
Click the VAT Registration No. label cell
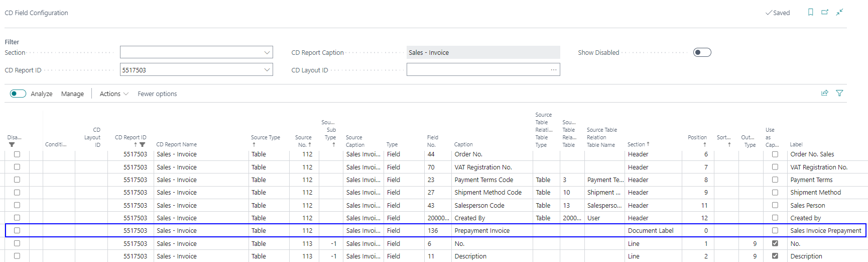(x=819, y=167)
